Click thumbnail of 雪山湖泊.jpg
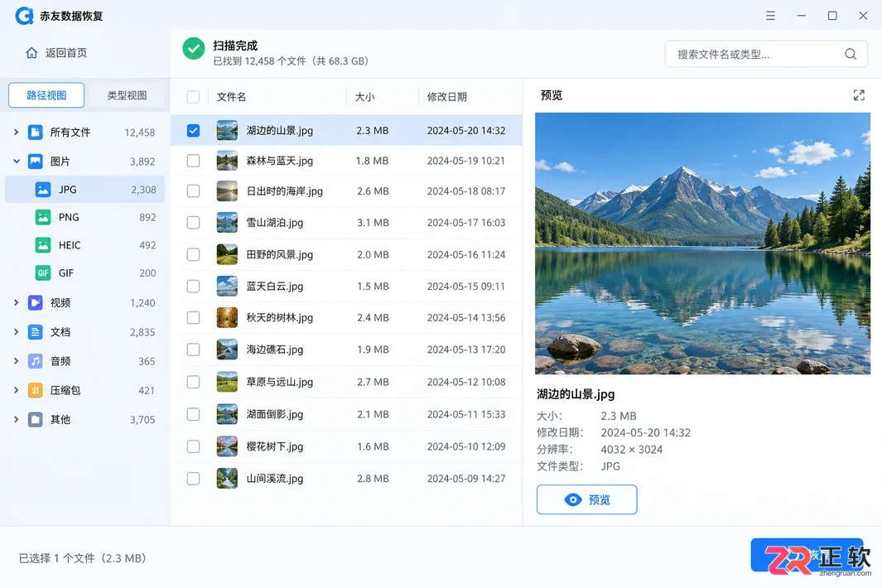 pos(227,223)
